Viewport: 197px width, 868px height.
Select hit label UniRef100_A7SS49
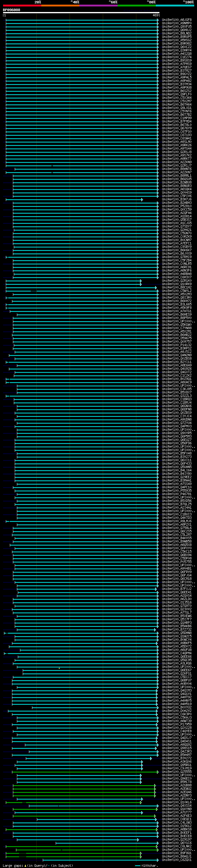coord(177,484)
